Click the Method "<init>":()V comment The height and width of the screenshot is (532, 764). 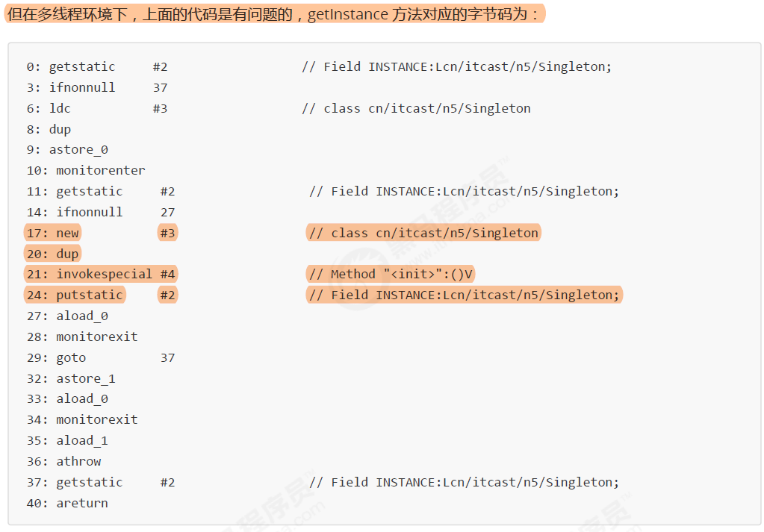click(391, 275)
